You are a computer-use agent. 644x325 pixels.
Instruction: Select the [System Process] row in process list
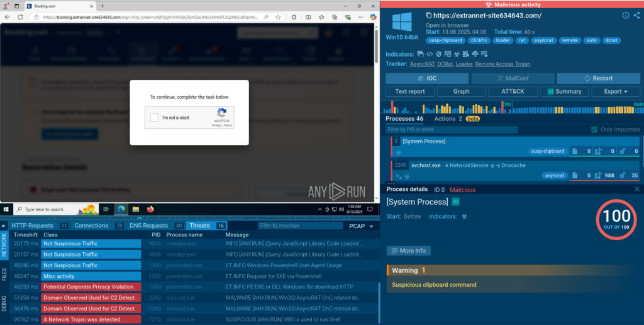pyautogui.click(x=516, y=146)
